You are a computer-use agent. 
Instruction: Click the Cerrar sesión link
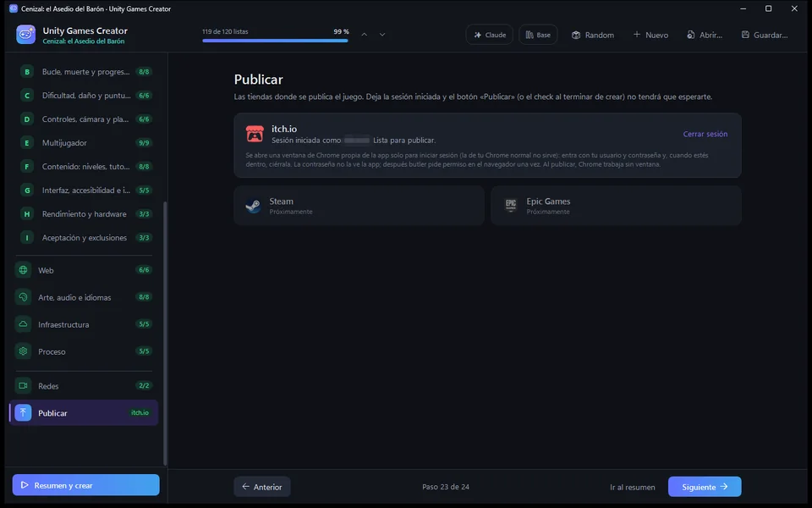click(x=705, y=134)
